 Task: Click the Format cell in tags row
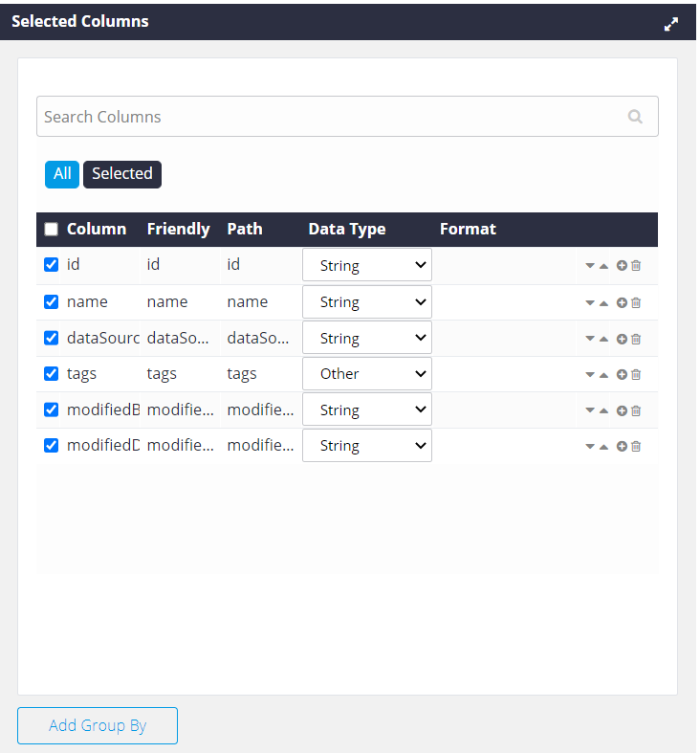(504, 374)
